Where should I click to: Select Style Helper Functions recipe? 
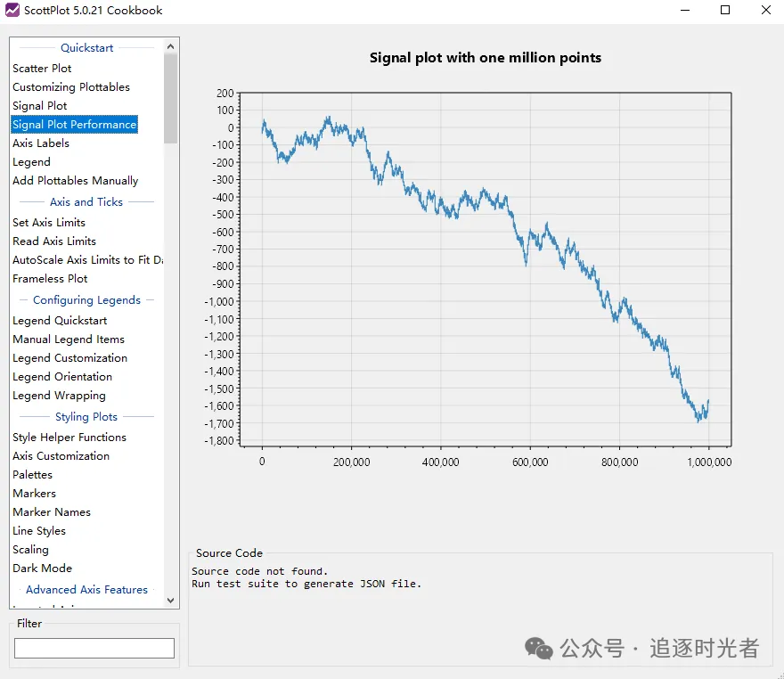[69, 438]
